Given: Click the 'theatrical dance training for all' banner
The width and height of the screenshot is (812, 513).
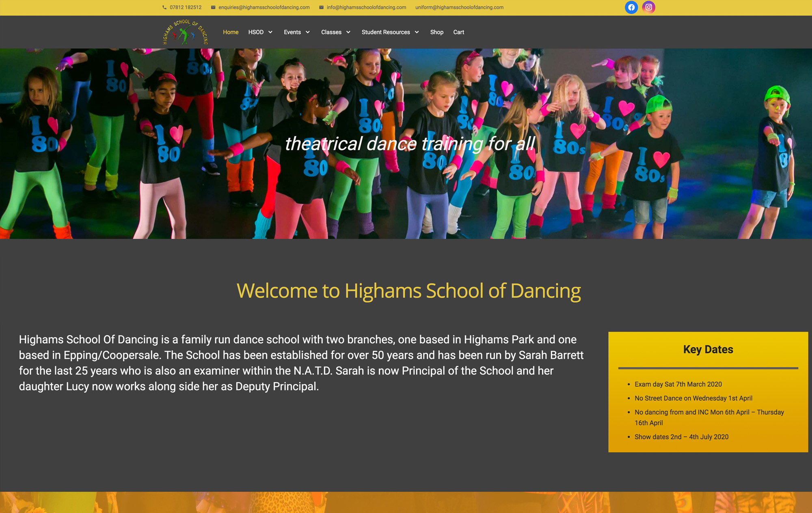Looking at the screenshot, I should (410, 144).
